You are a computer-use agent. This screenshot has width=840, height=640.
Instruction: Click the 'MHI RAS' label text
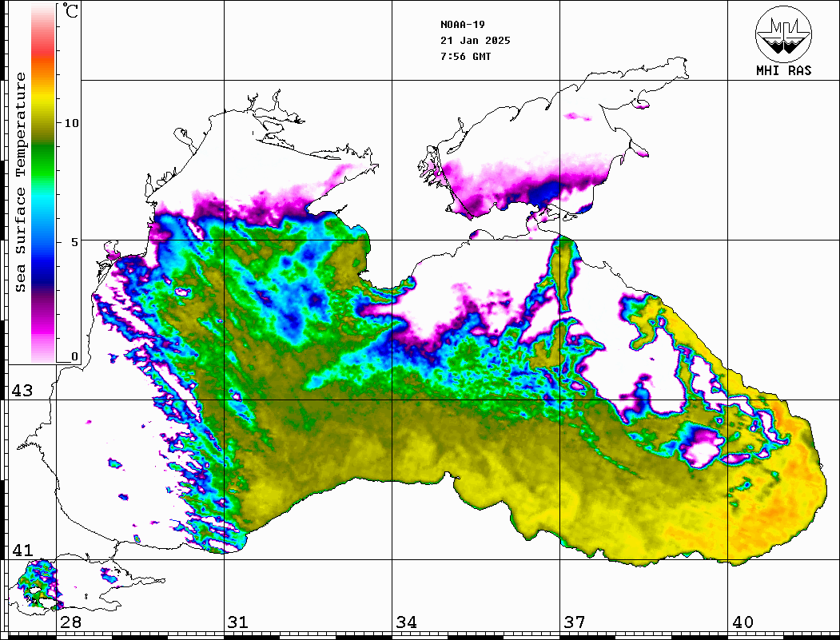click(x=783, y=70)
